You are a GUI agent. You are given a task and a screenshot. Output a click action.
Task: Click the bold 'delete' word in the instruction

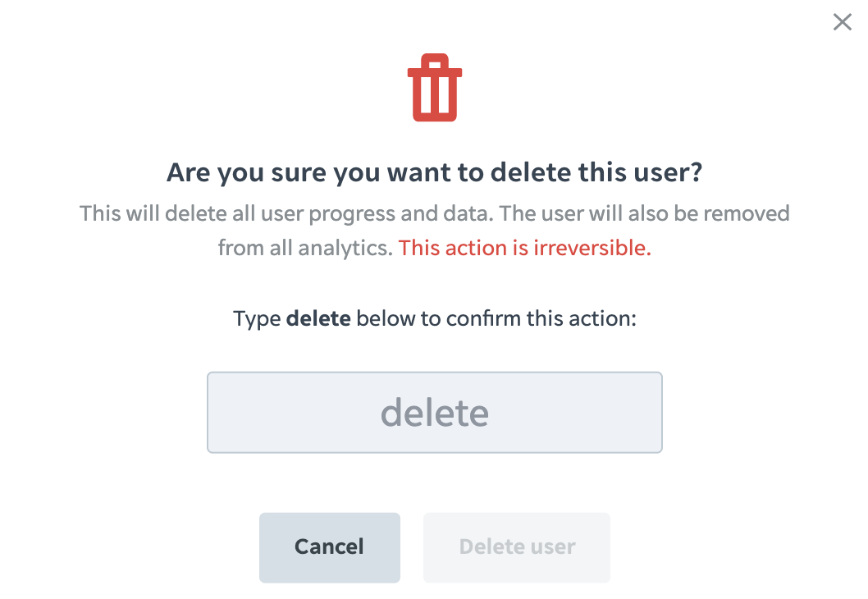click(x=318, y=318)
